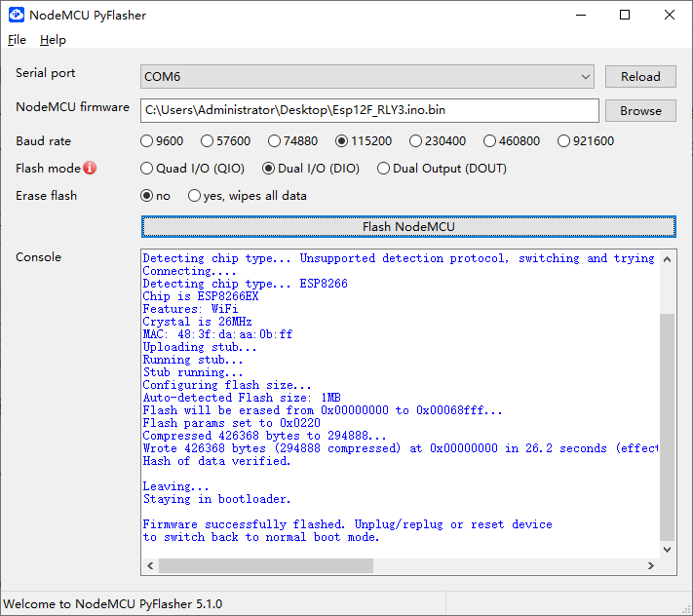Click the 'Auto-detected Flash size: 1MB' line
Screen dimensions: 693x616
point(242,398)
